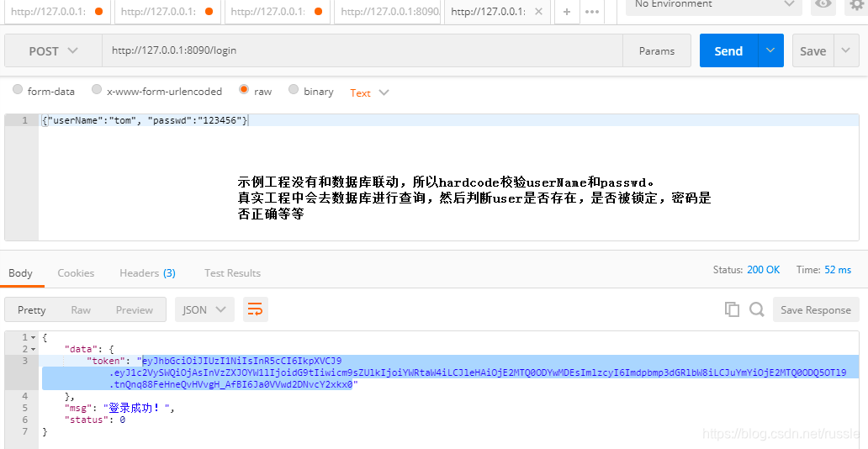Open the Send button dropdown arrow

pyautogui.click(x=770, y=50)
